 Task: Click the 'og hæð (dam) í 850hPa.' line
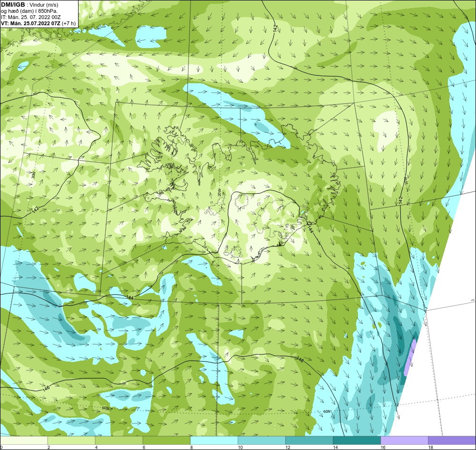(x=29, y=11)
